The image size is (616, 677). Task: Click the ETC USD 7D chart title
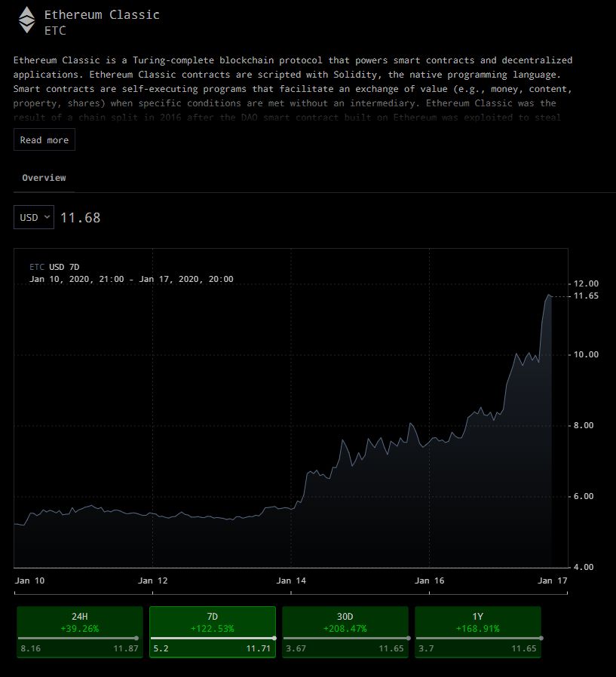tap(54, 267)
